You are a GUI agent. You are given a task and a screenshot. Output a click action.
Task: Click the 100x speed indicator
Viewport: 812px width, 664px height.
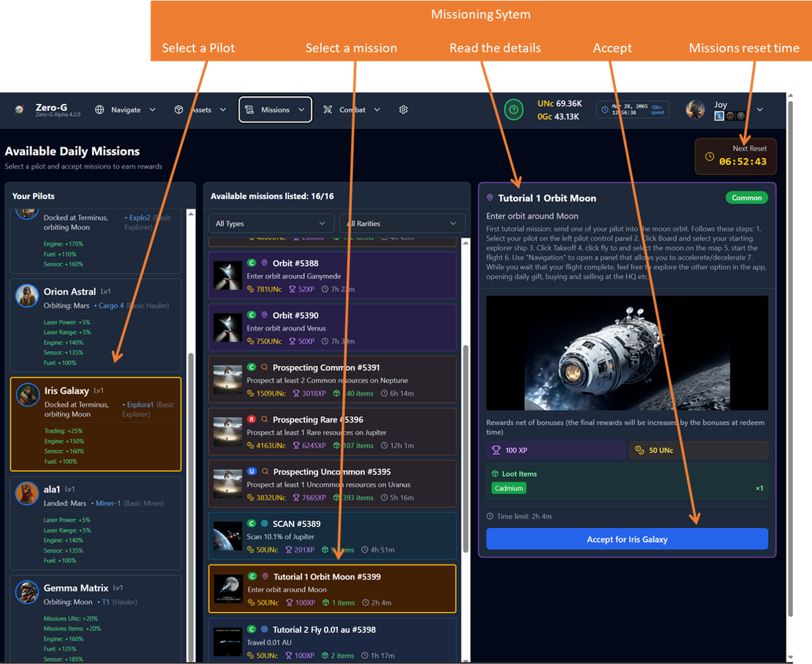(x=657, y=110)
